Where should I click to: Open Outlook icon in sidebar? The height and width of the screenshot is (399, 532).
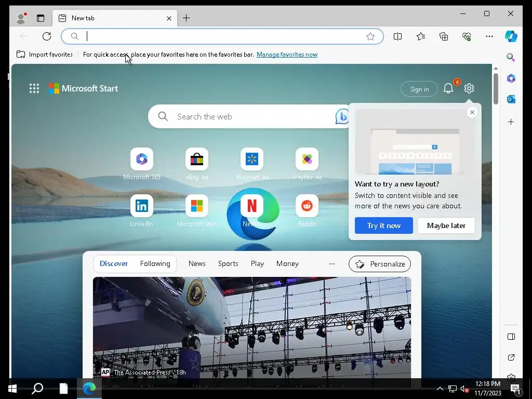pyautogui.click(x=511, y=99)
